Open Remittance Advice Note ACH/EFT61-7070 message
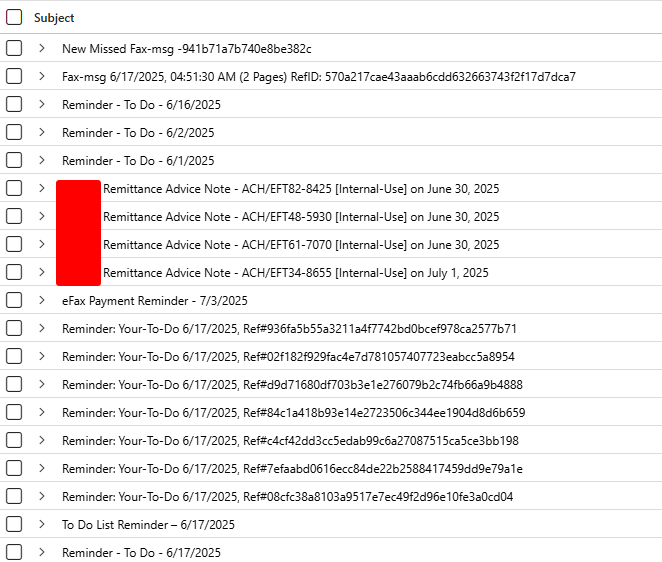 (301, 245)
